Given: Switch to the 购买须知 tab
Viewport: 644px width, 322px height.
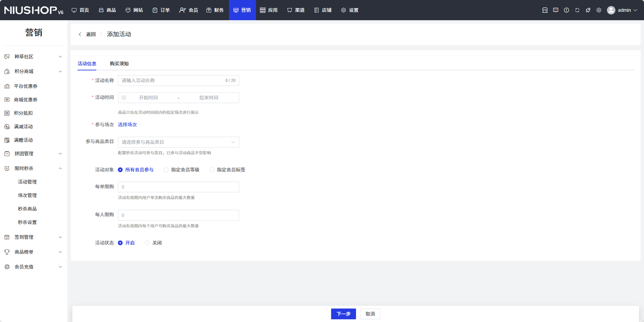Looking at the screenshot, I should [x=119, y=64].
